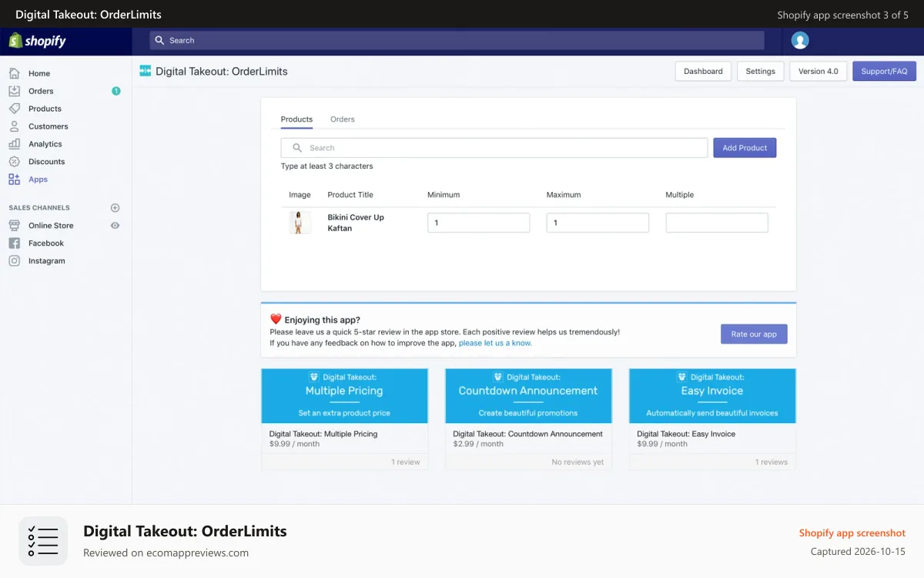Open the Home sidebar icon
Viewport: 924px width, 578px height.
point(14,73)
